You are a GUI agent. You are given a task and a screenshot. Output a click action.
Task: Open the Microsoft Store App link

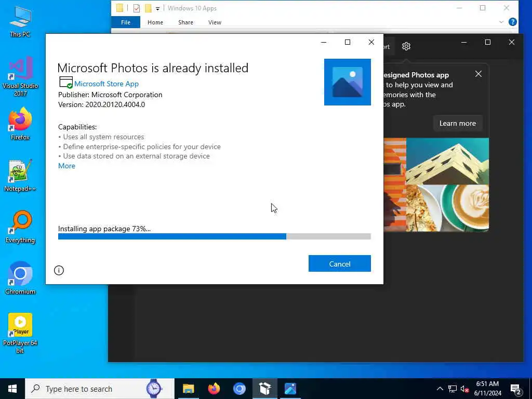pos(106,84)
